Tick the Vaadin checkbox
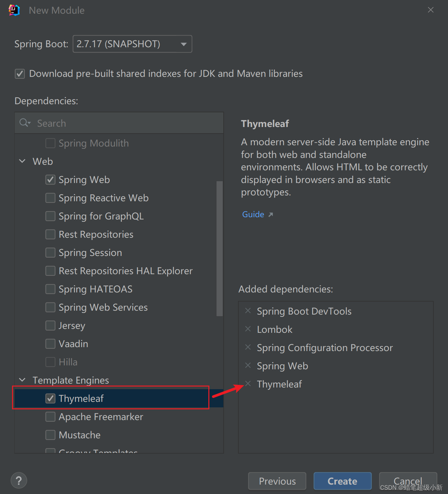This screenshot has height=494, width=448. (x=50, y=344)
